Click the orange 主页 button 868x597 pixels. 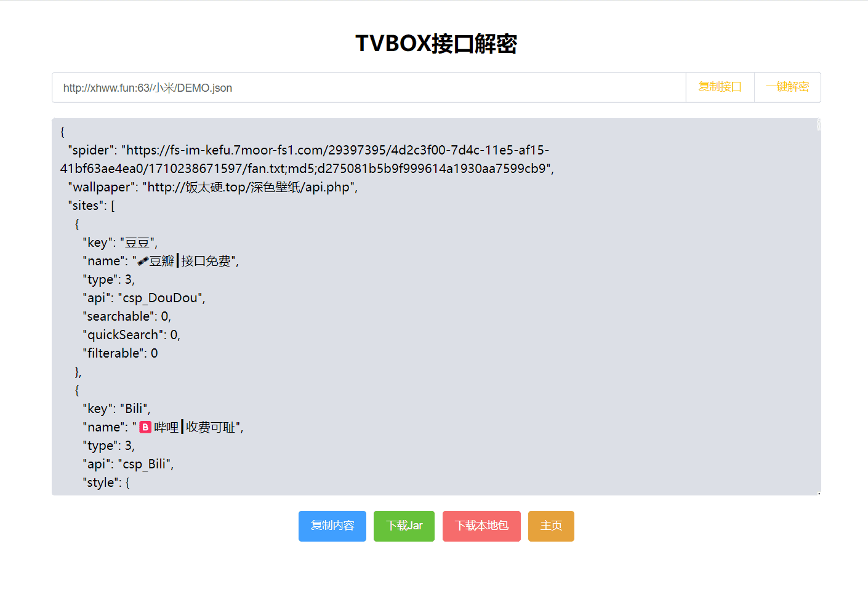[551, 526]
